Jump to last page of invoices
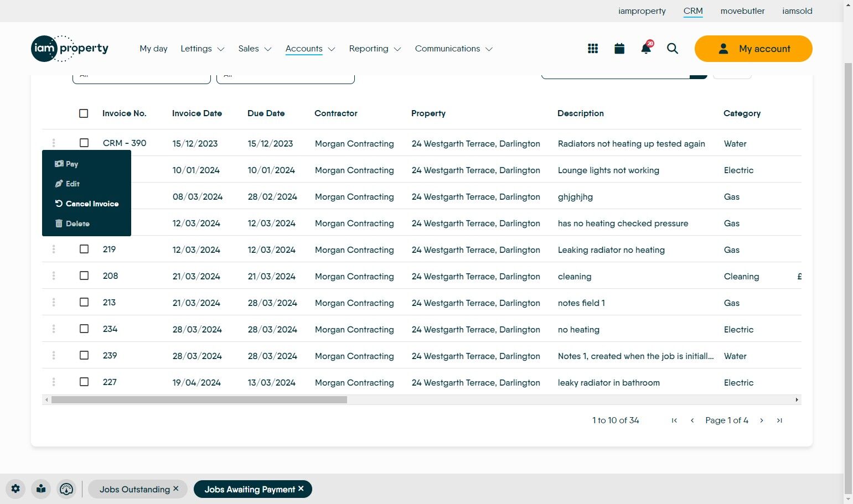Screen dimensions: 853x504 tap(779, 420)
